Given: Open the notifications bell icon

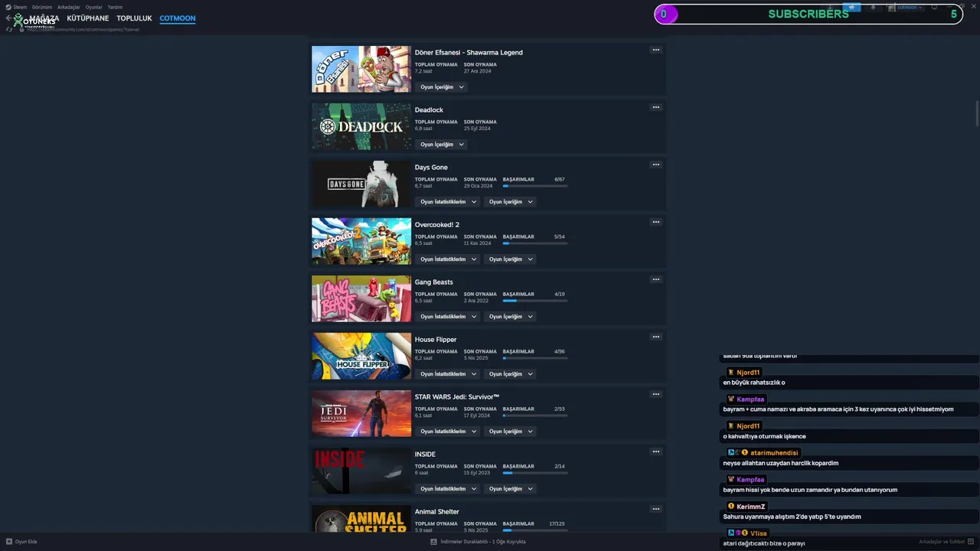Looking at the screenshot, I should coord(873,7).
